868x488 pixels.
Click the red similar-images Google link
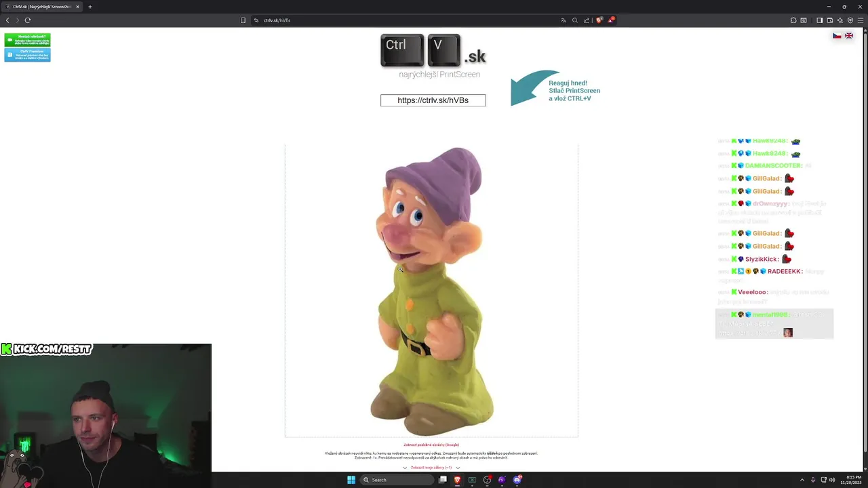pyautogui.click(x=431, y=445)
